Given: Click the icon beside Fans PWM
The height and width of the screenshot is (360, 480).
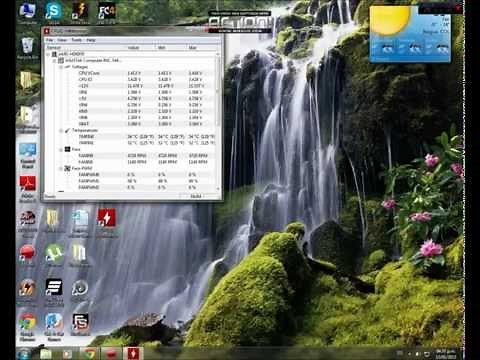Looking at the screenshot, I should 67,168.
